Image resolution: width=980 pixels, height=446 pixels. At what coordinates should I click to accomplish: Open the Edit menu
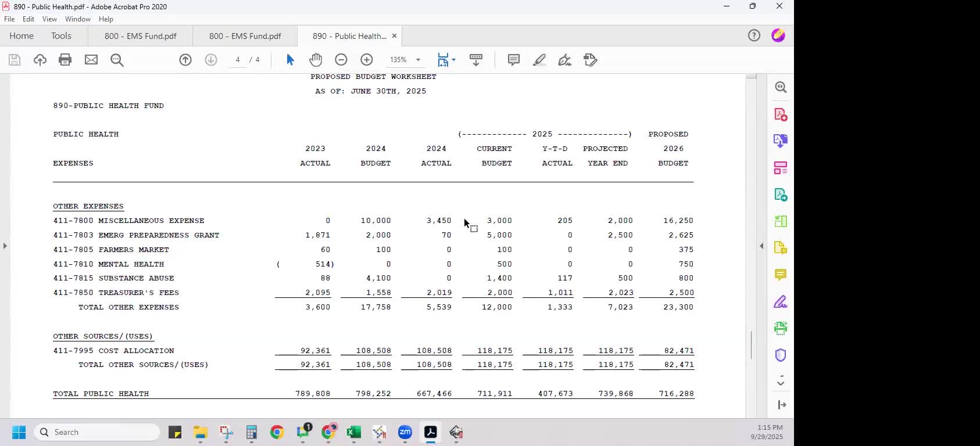[x=28, y=19]
